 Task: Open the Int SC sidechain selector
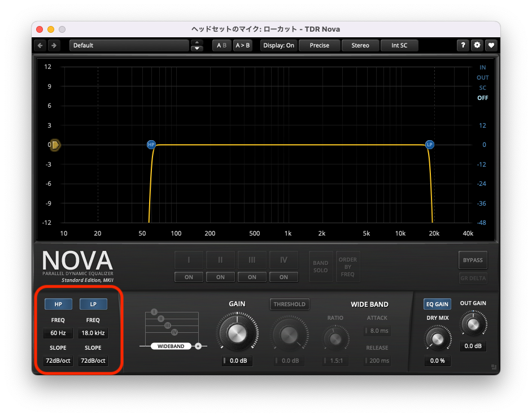(x=399, y=45)
